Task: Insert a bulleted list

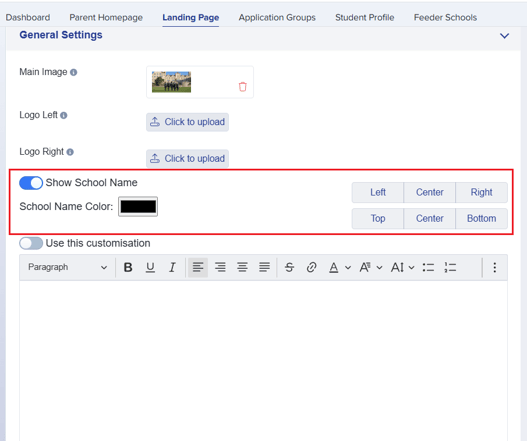Action: pos(428,268)
